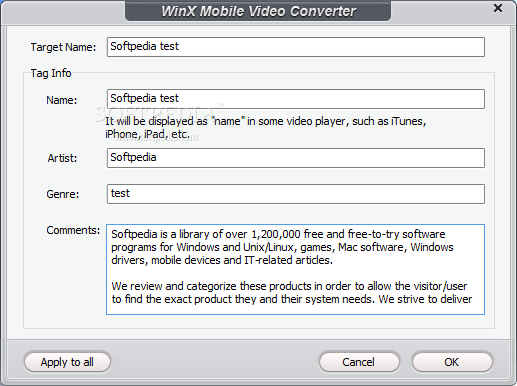This screenshot has height=386, width=517.
Task: Click the "Tag Info" group label
Action: (x=51, y=73)
